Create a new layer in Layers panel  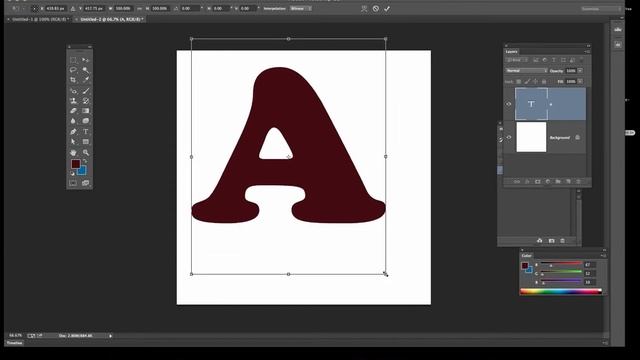tap(568, 182)
